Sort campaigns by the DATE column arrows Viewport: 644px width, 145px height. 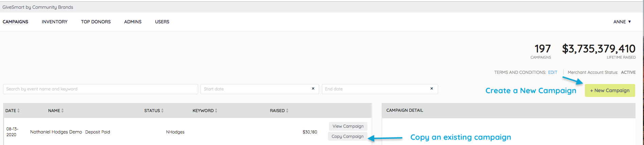point(18,111)
